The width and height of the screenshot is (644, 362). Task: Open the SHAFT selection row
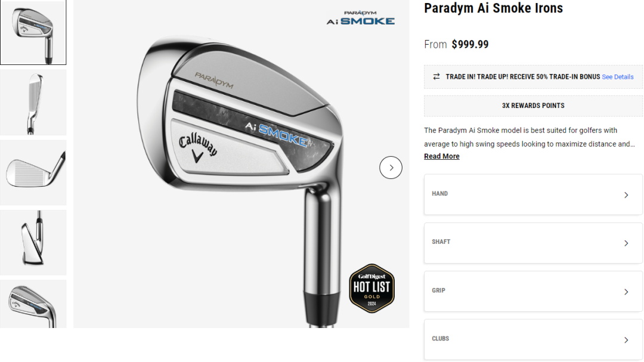click(x=533, y=243)
